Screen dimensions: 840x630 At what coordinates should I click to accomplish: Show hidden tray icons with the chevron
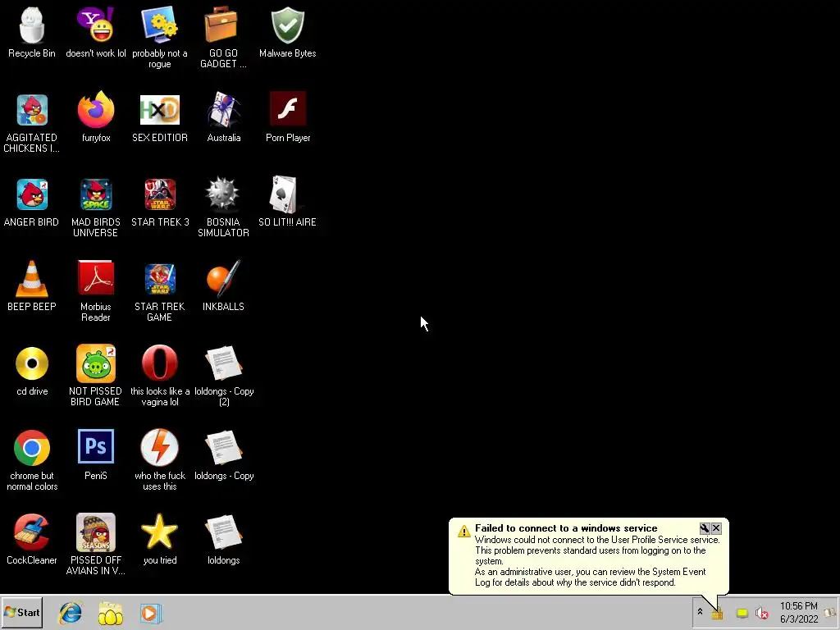click(x=700, y=612)
